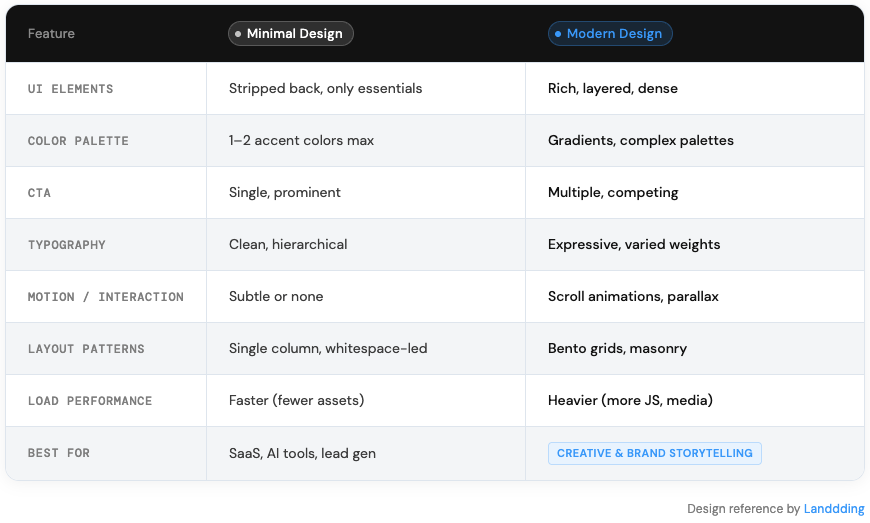Click the 'SaaS, AI tools, lead gen' cell
Screen dimensions: 870x523
tap(302, 453)
